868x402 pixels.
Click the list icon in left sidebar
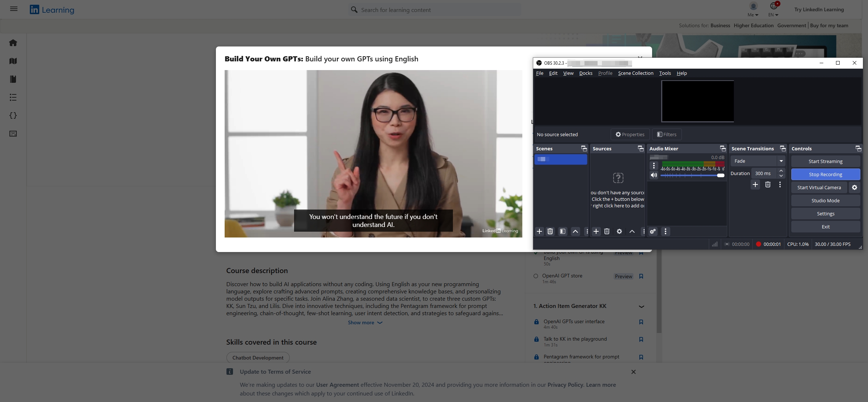click(x=13, y=97)
